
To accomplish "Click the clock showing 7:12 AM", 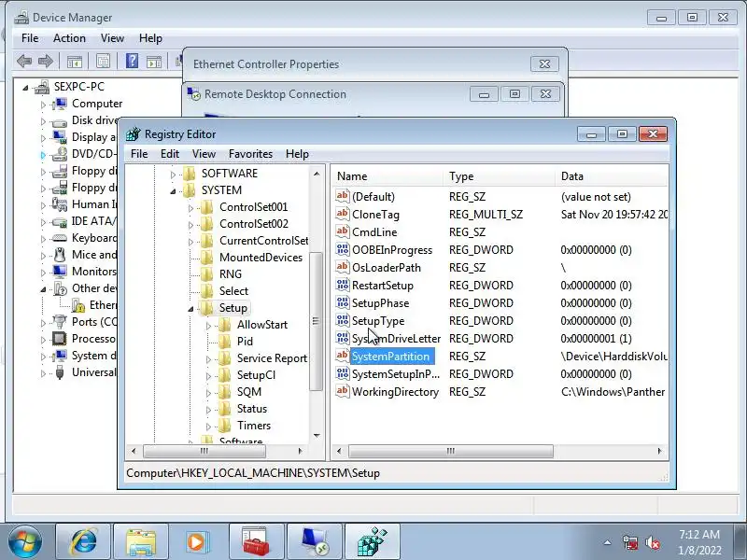I will (699, 534).
